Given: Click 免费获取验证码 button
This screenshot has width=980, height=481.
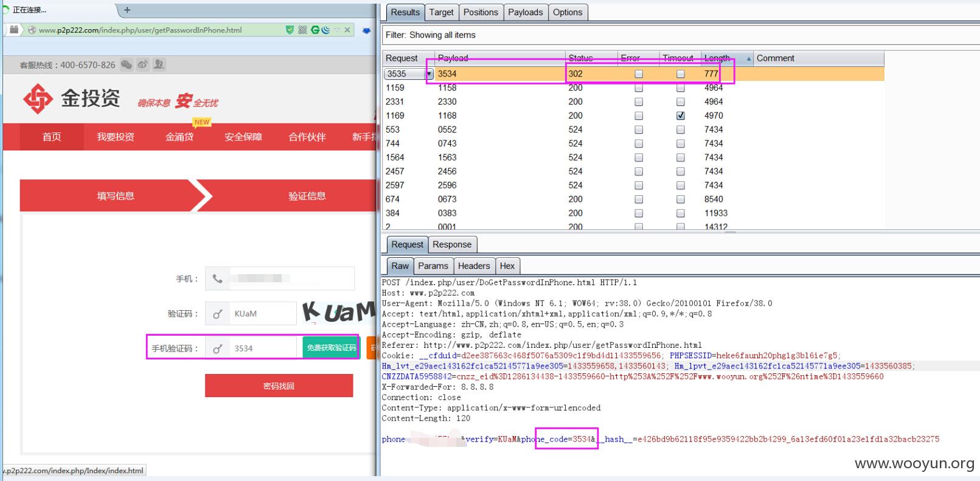Looking at the screenshot, I should [331, 348].
